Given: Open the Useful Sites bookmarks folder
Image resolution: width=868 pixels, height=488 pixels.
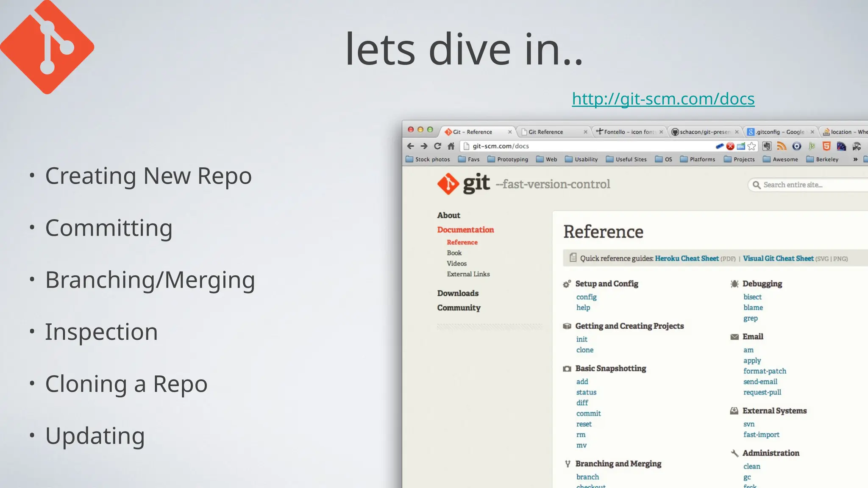Looking at the screenshot, I should click(626, 159).
